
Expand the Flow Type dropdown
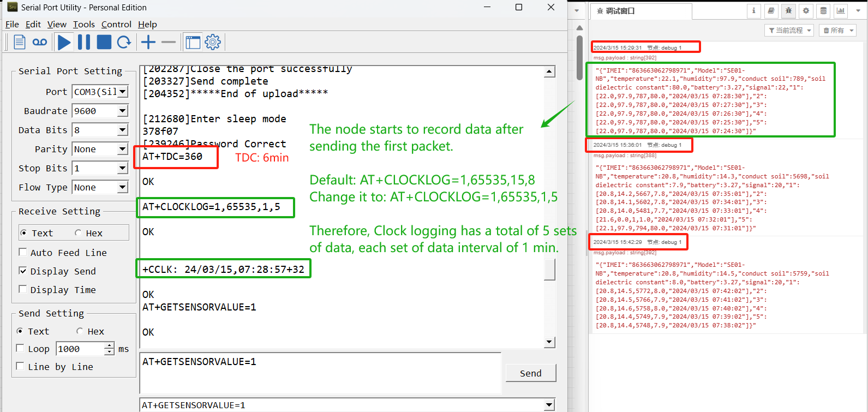pyautogui.click(x=123, y=187)
